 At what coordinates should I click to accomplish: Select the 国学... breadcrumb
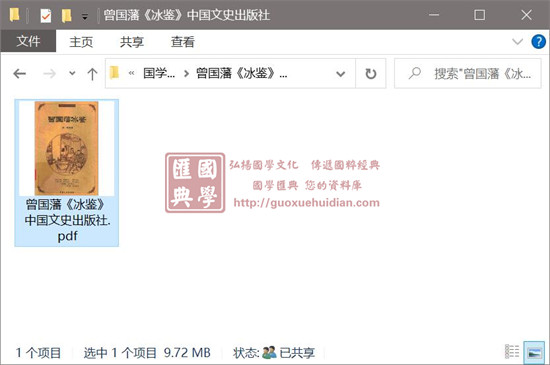[159, 73]
